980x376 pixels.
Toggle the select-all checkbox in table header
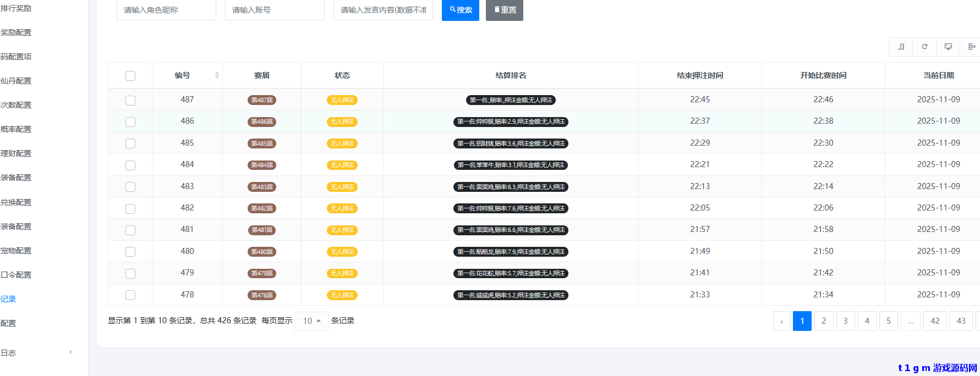pos(130,76)
